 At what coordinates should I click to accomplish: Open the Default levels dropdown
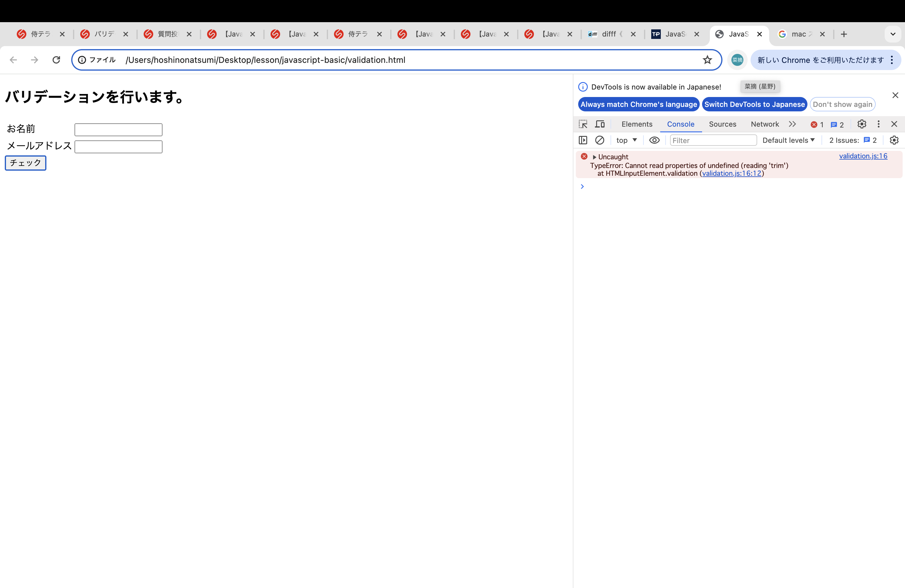pos(789,140)
